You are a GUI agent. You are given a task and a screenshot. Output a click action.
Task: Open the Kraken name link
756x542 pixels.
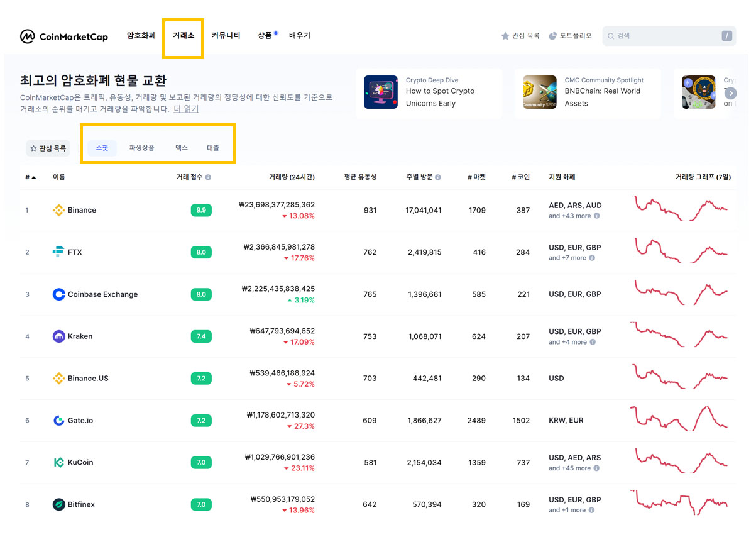coord(80,336)
